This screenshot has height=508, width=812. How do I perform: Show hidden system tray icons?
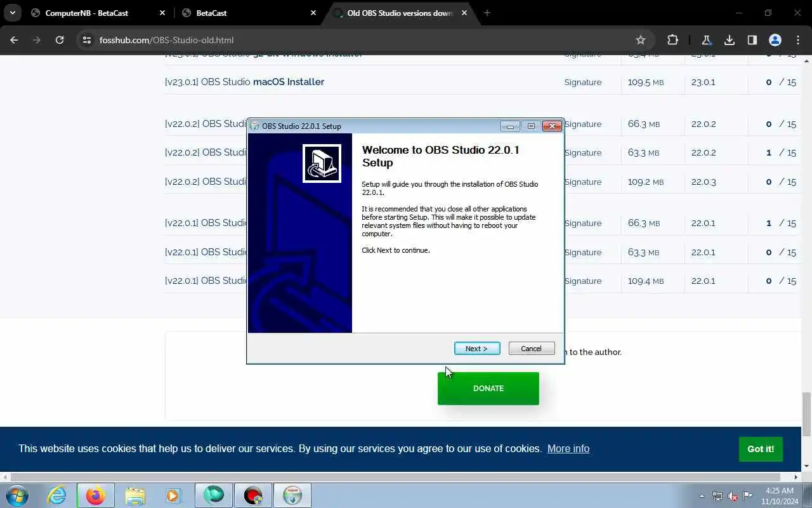pos(702,496)
